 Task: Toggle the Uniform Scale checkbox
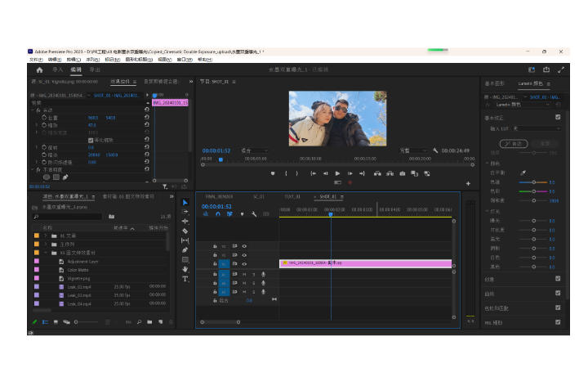coord(91,140)
